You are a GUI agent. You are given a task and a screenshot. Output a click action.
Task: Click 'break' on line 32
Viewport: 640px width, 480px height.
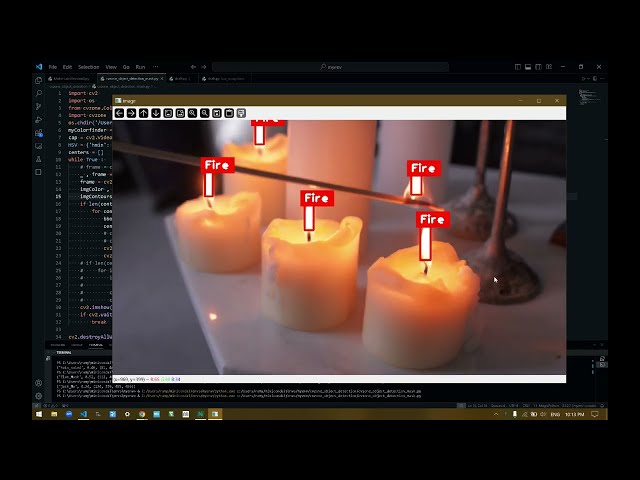coord(99,322)
